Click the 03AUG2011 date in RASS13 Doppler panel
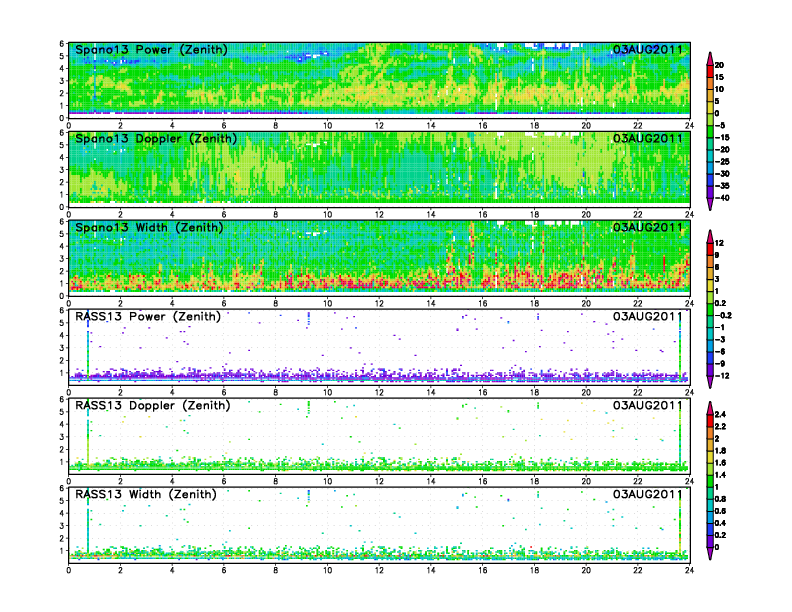The image size is (792, 612). click(648, 405)
